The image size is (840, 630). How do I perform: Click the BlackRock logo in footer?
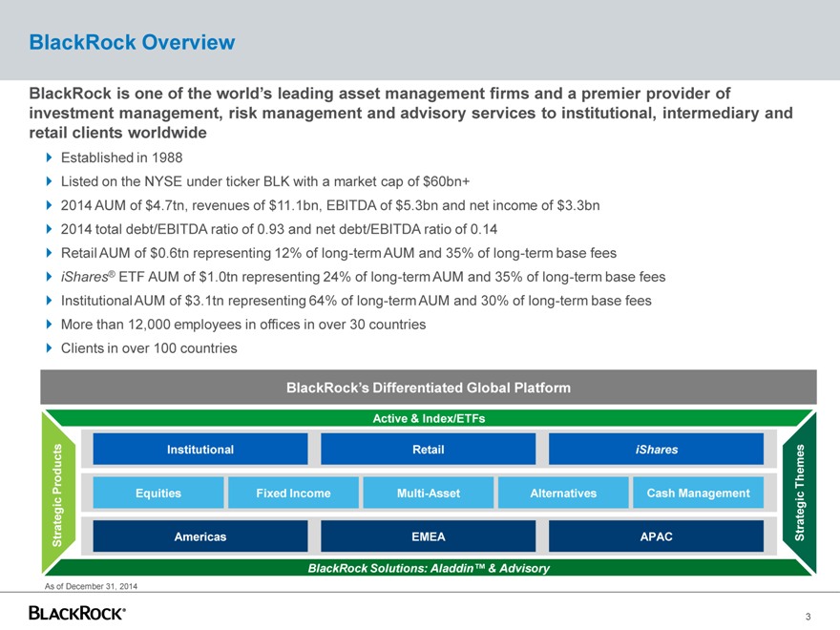[77, 612]
